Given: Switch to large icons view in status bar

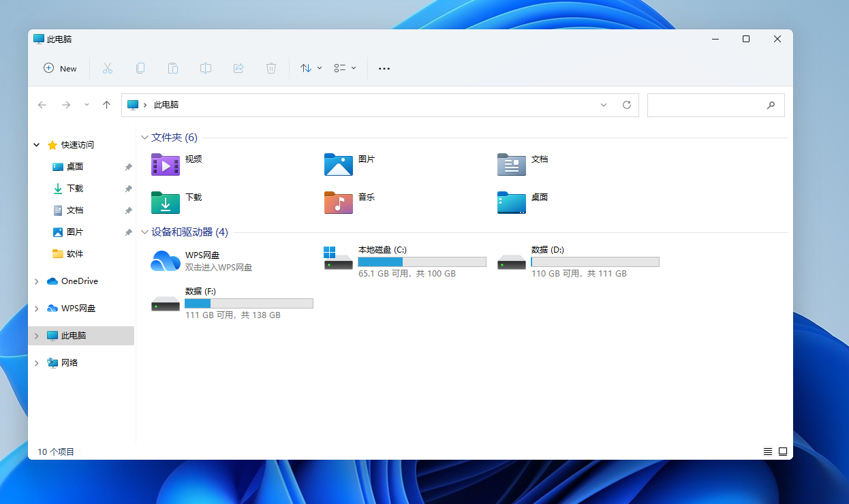Looking at the screenshot, I should coord(783,452).
